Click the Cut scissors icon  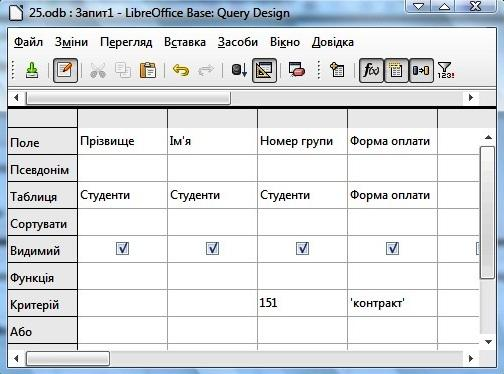click(98, 70)
